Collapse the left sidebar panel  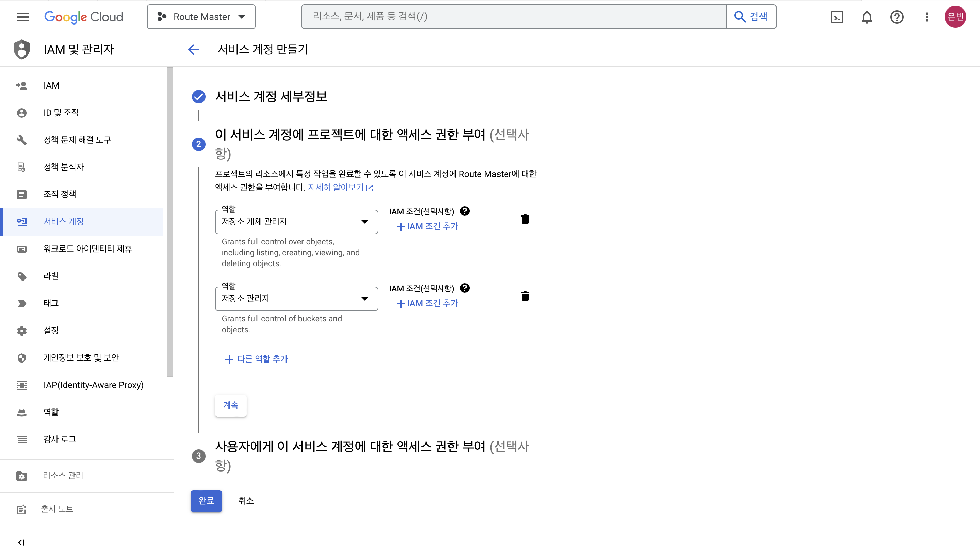21,543
